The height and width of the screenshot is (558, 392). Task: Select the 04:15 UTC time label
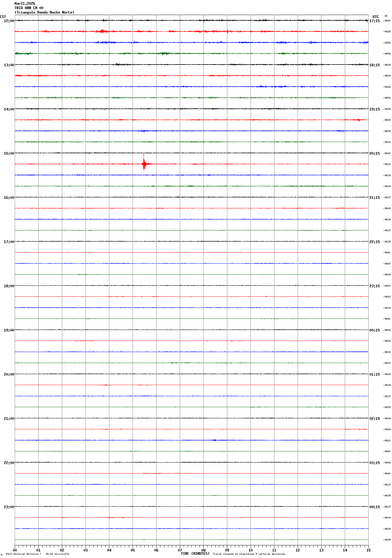(x=374, y=507)
